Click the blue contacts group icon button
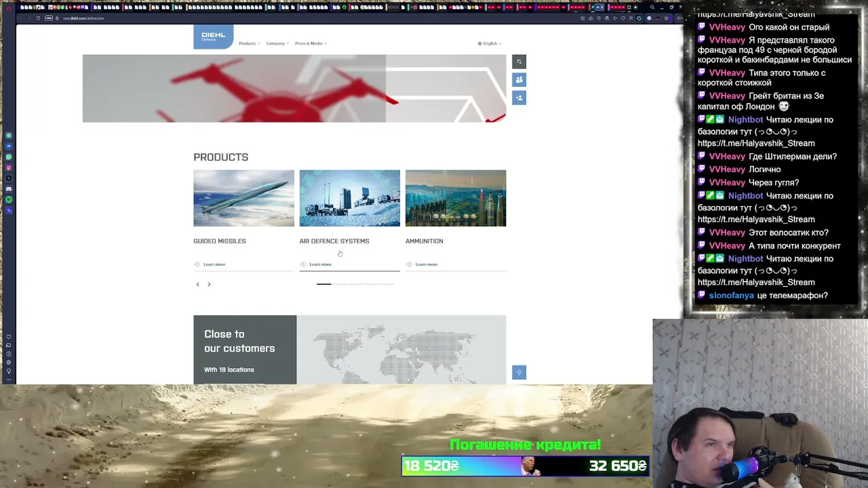This screenshot has height=488, width=868. click(519, 80)
